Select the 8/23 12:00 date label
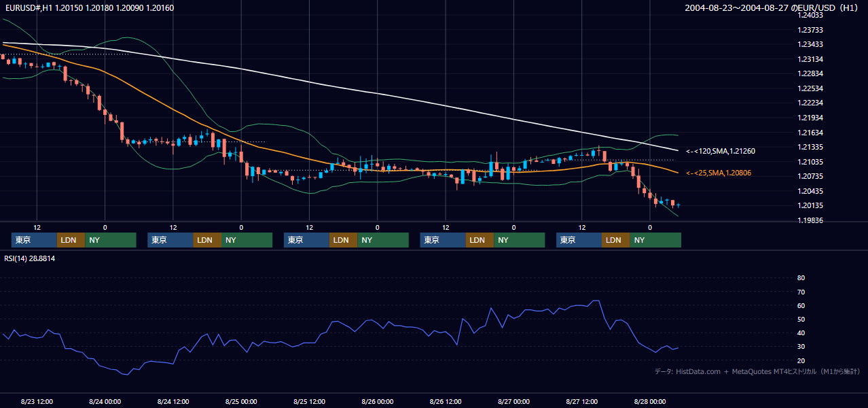 (37, 402)
